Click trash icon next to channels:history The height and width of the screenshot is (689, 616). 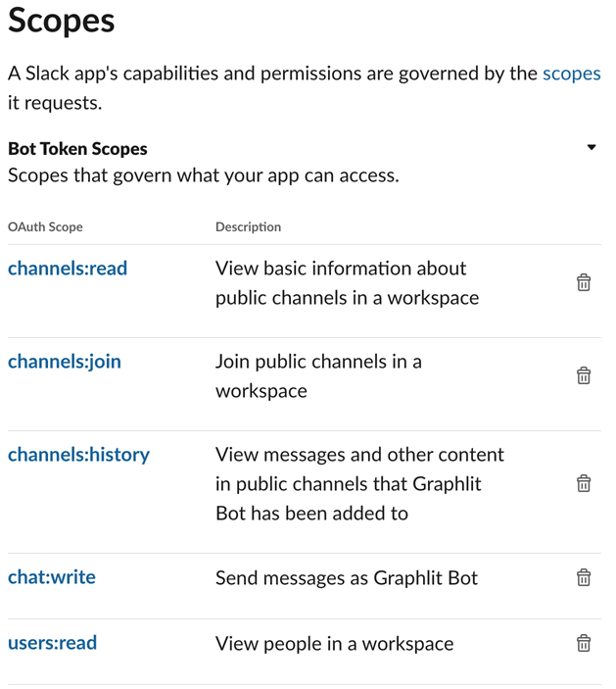pyautogui.click(x=584, y=483)
